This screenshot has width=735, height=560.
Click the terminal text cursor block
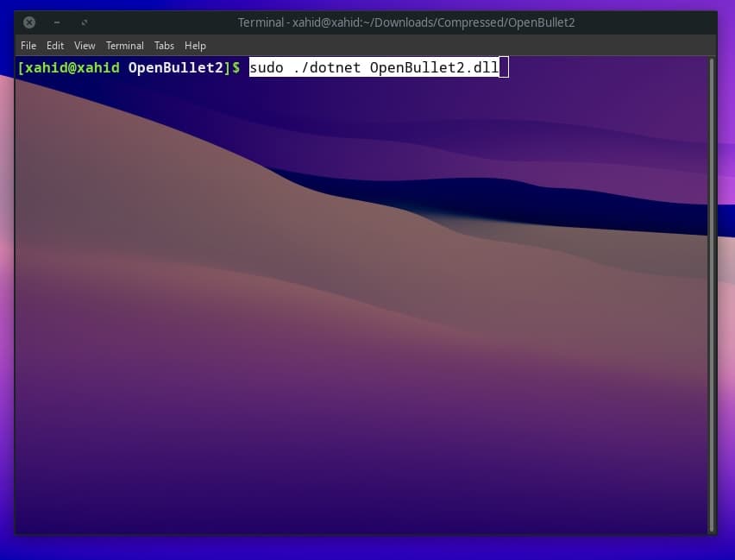click(x=504, y=67)
